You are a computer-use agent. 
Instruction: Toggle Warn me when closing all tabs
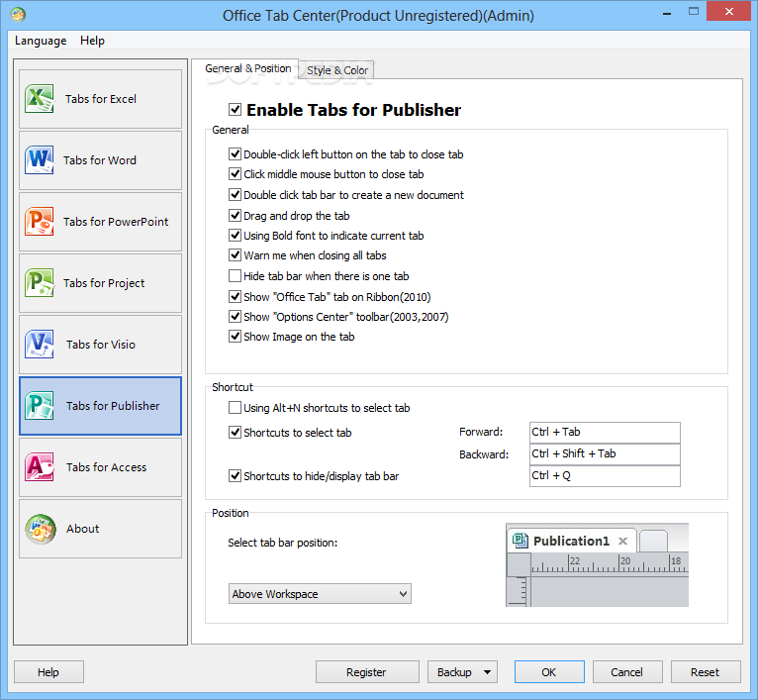(235, 255)
